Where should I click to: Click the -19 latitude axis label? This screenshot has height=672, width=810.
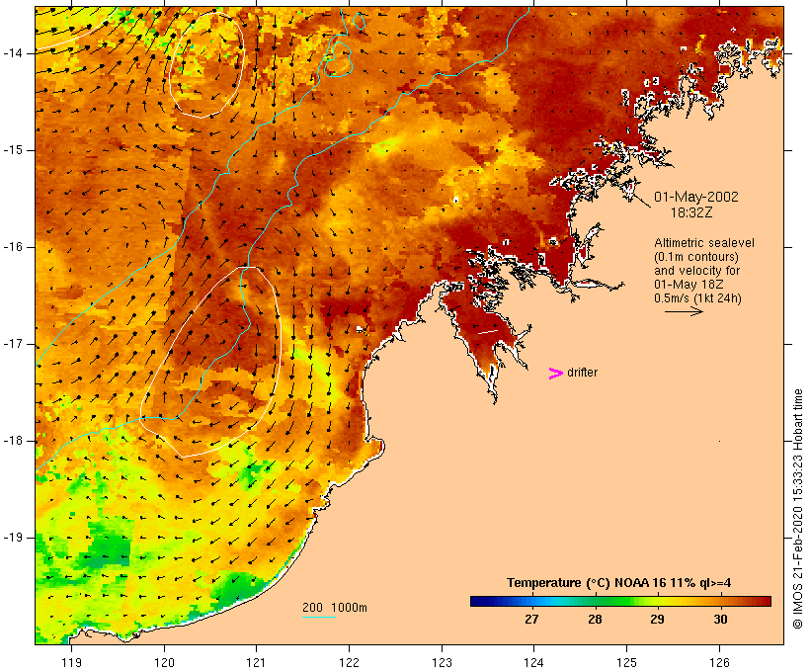(13, 538)
